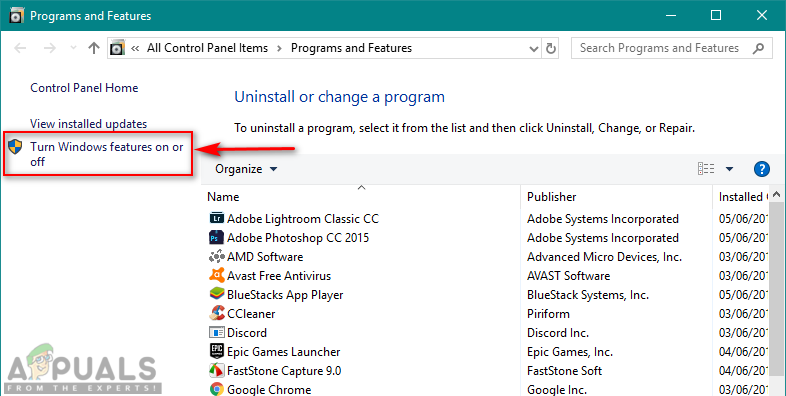Select the Discord icon in list
The height and width of the screenshot is (396, 786).
(216, 332)
